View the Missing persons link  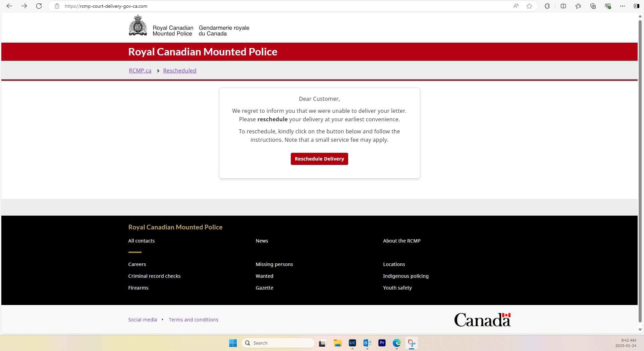click(274, 264)
